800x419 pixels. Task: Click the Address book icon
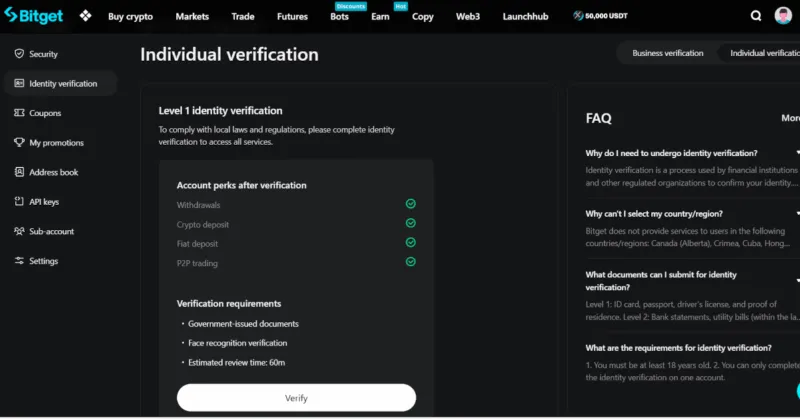click(x=19, y=172)
